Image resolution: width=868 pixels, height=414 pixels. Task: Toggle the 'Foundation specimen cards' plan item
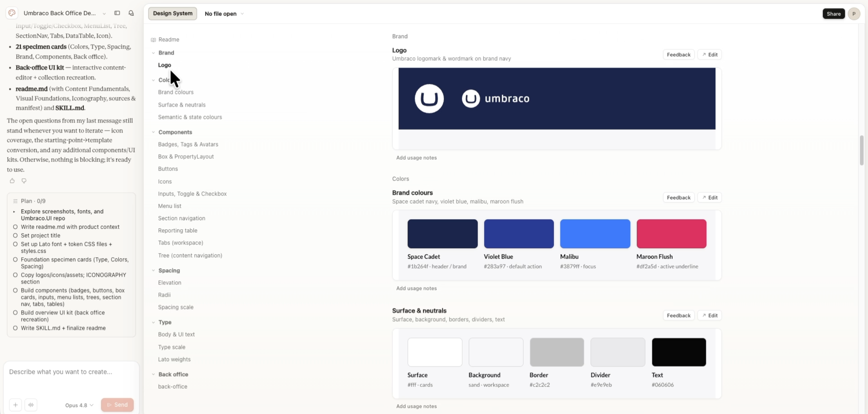[15, 259]
